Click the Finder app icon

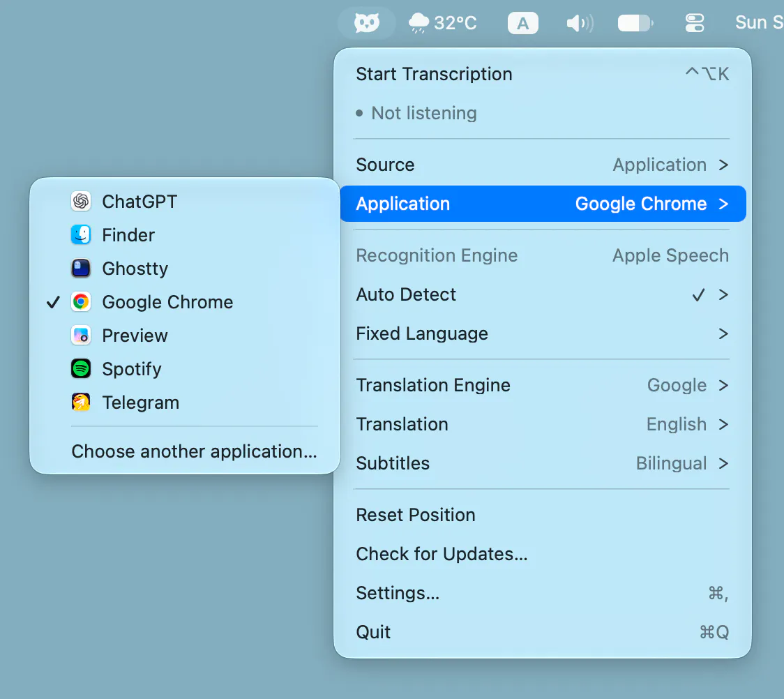[81, 235]
